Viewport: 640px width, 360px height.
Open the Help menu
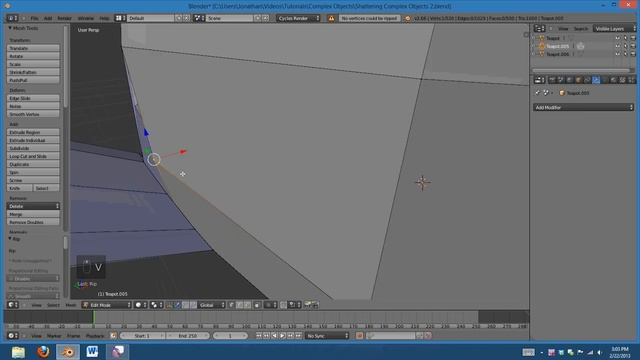click(104, 18)
